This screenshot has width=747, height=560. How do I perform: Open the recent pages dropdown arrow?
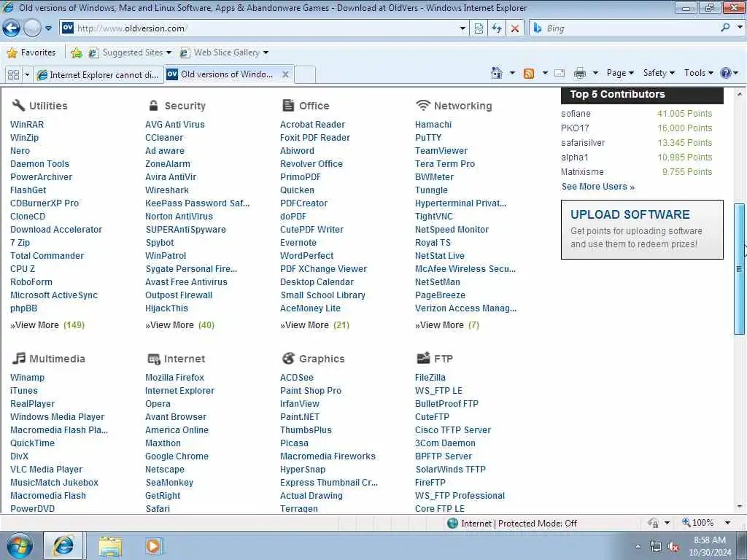[x=49, y=28]
